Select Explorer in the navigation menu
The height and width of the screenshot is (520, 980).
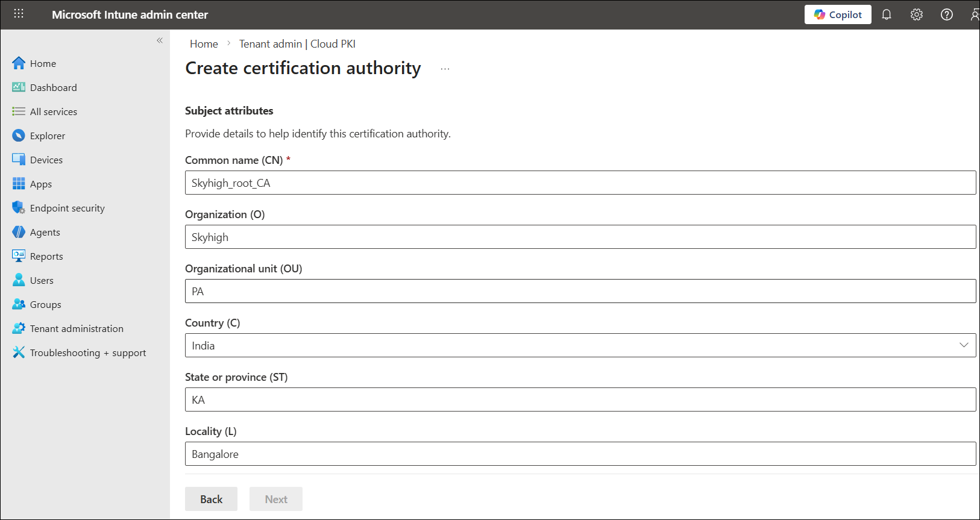[x=48, y=136]
